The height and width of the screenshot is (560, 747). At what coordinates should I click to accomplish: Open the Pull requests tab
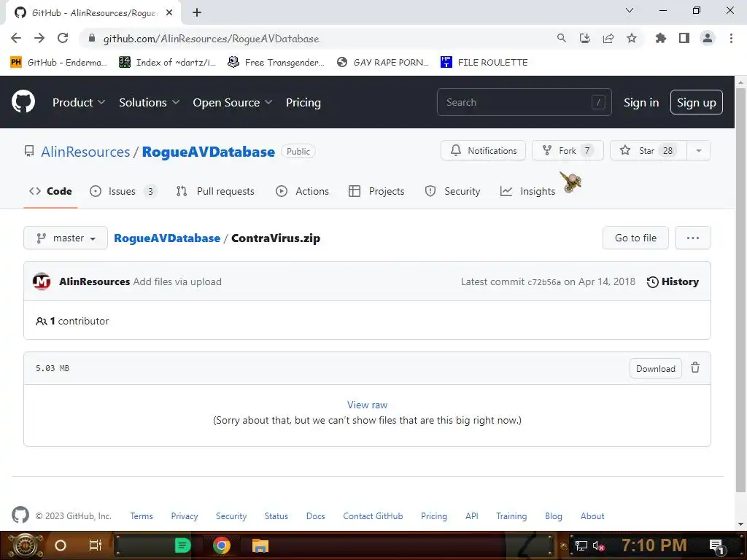pyautogui.click(x=215, y=191)
